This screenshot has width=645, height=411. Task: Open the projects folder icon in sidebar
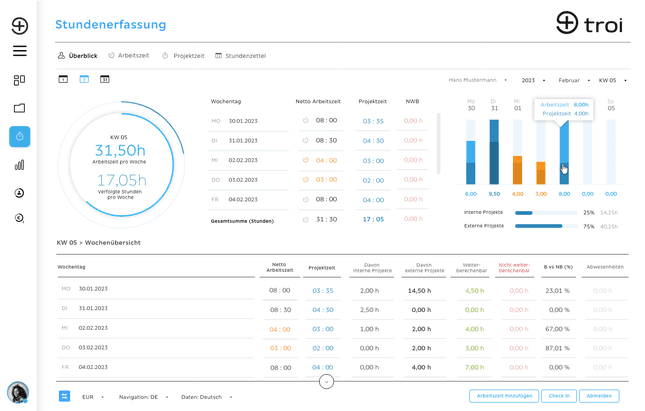click(x=19, y=108)
